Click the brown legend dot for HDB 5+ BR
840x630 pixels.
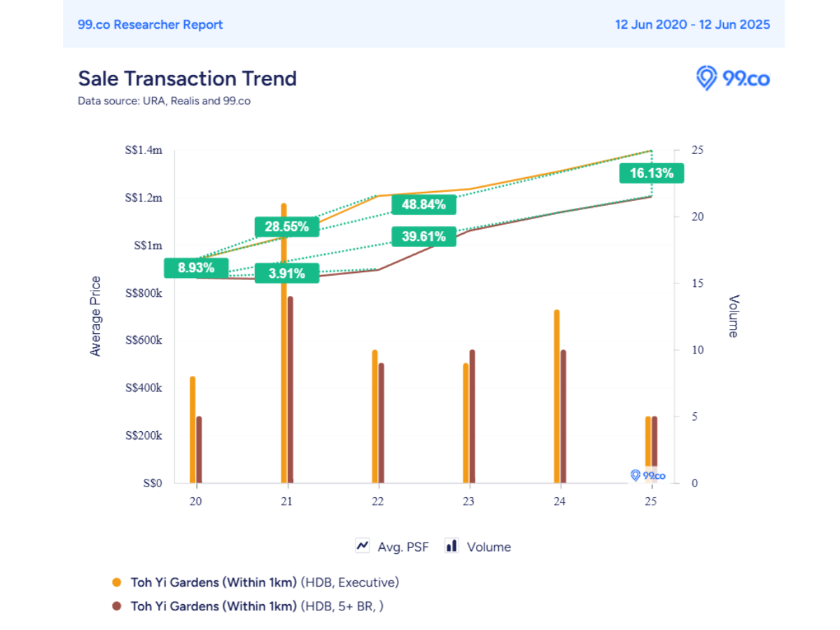[x=118, y=606]
